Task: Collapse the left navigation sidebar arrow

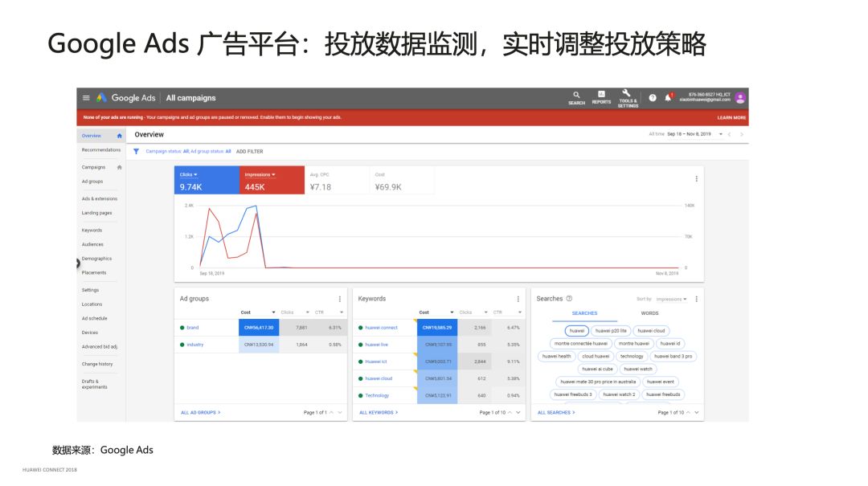Action: pyautogui.click(x=78, y=263)
